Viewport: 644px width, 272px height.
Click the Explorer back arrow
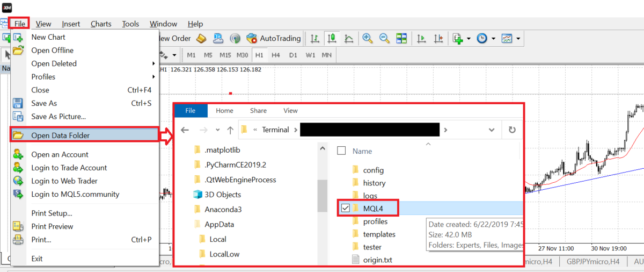(x=185, y=130)
